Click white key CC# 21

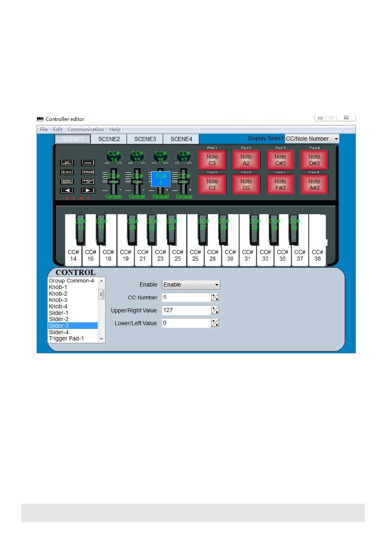pos(143,255)
